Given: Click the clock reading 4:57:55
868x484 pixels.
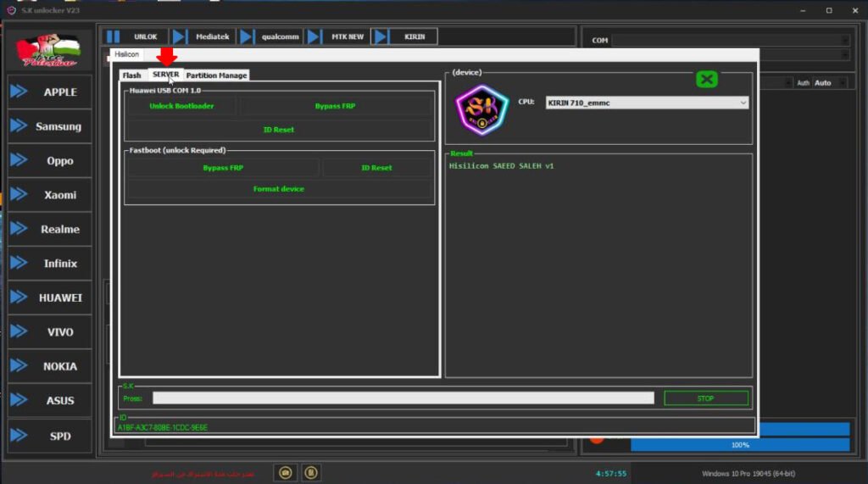Looking at the screenshot, I should click(611, 474).
